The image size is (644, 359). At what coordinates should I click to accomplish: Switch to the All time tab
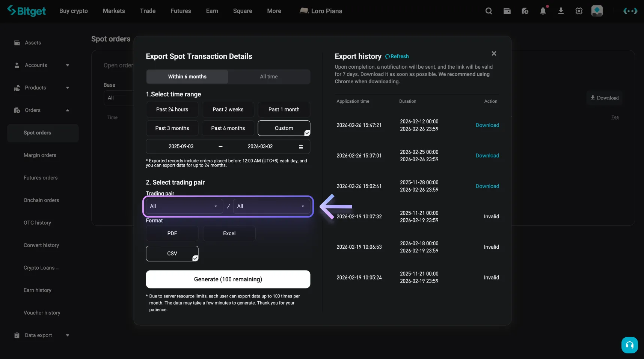pos(269,77)
